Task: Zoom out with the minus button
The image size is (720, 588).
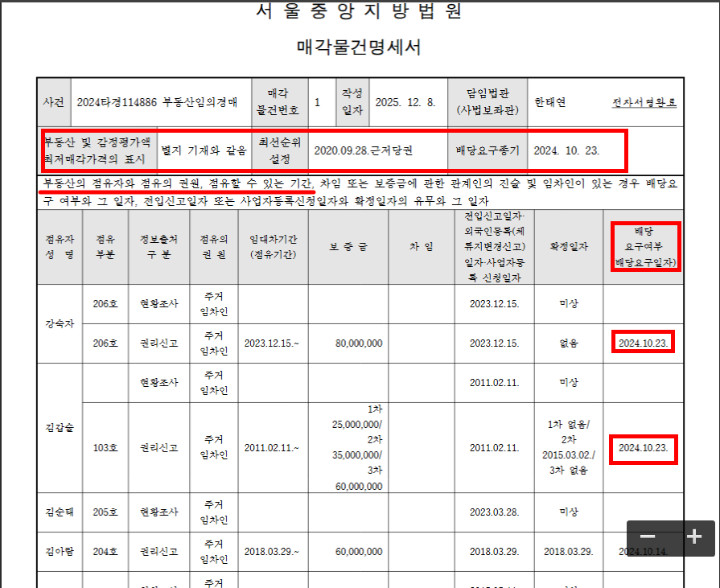Action: point(648,537)
